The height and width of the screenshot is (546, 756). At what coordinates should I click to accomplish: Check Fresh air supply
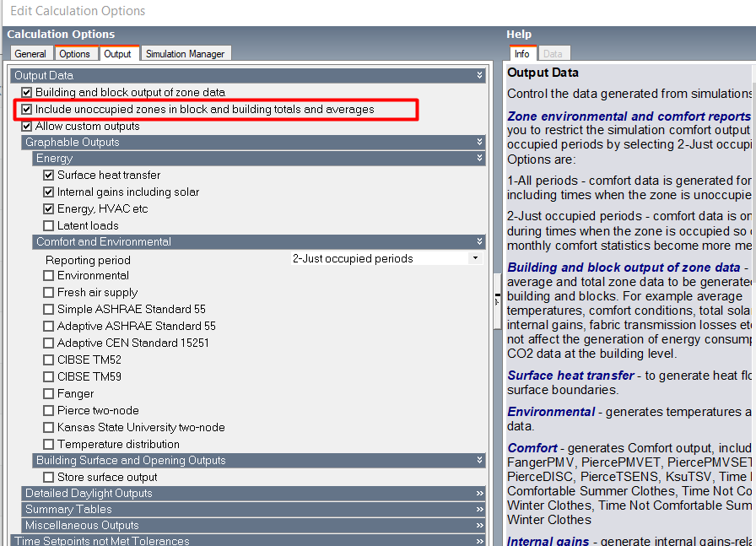[x=48, y=292]
